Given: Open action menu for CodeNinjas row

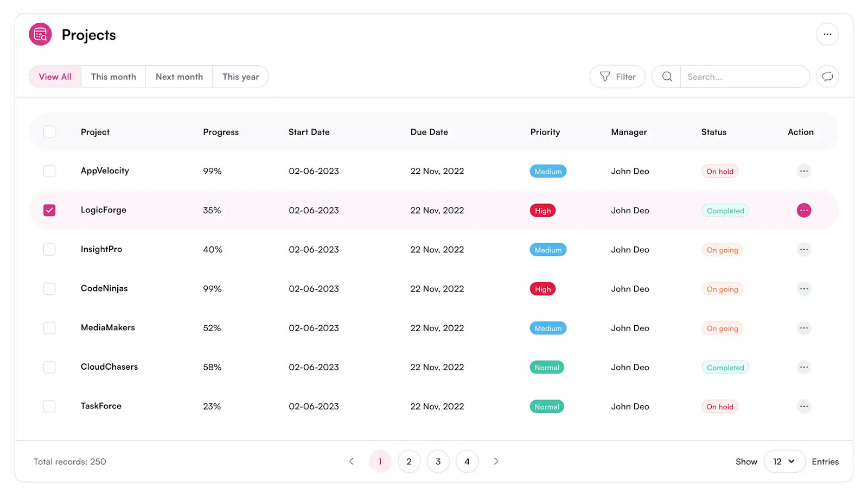Looking at the screenshot, I should (803, 289).
